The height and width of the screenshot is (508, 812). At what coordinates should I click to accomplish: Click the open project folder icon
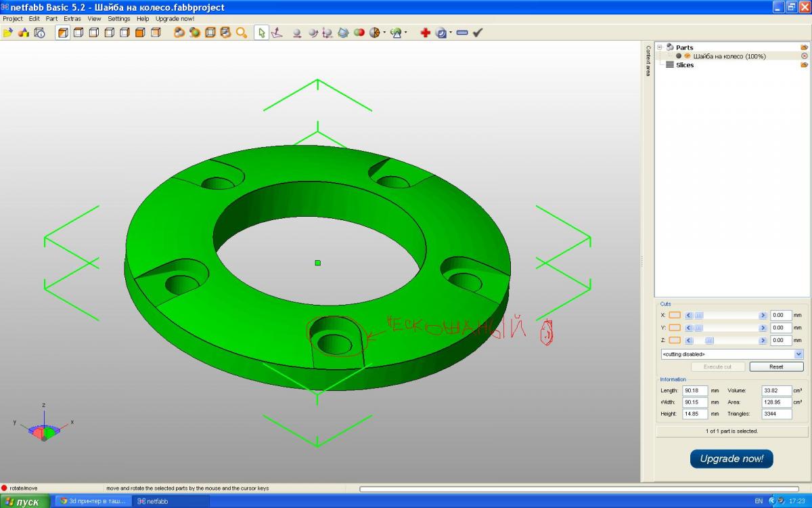[x=8, y=33]
